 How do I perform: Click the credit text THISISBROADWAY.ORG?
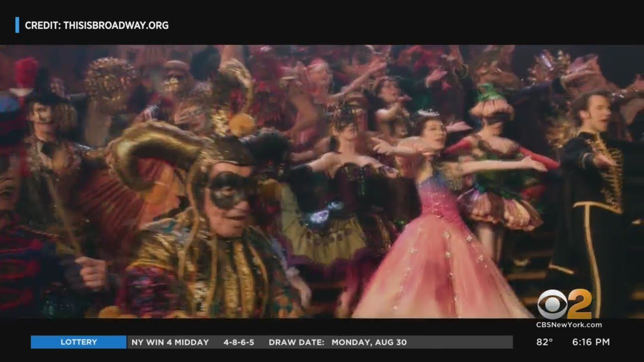pyautogui.click(x=116, y=25)
